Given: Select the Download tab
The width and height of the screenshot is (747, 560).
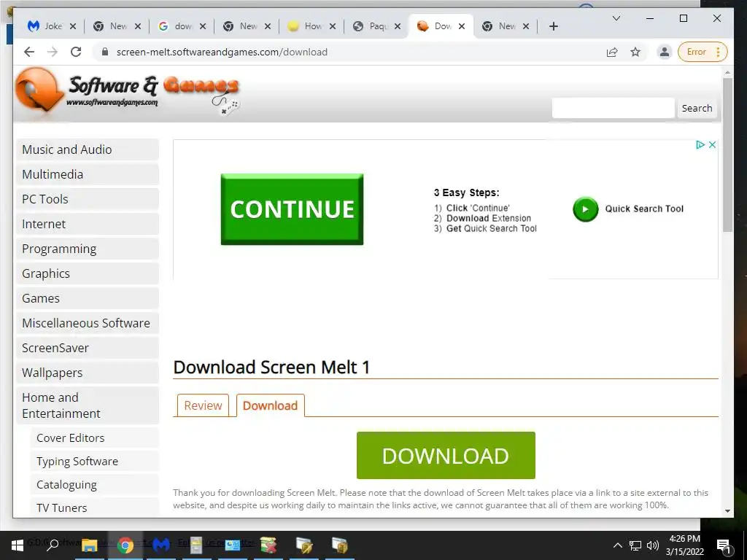Looking at the screenshot, I should tap(270, 405).
